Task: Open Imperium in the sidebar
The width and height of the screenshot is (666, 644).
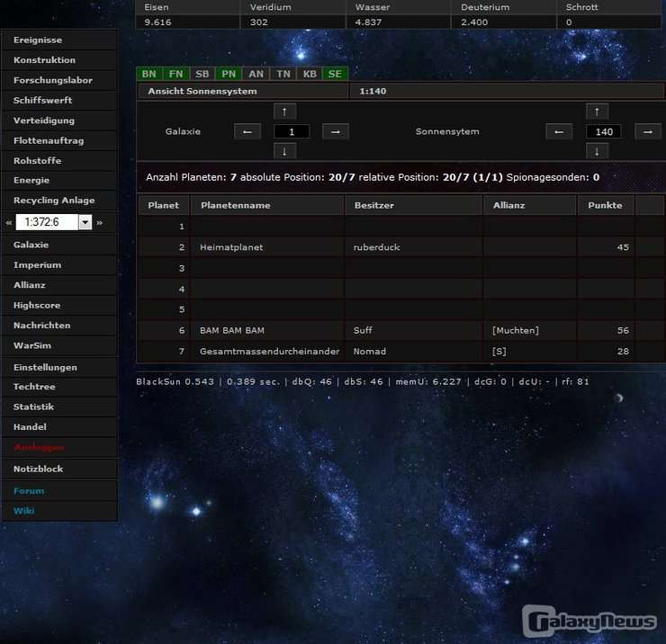Action: pyautogui.click(x=59, y=265)
